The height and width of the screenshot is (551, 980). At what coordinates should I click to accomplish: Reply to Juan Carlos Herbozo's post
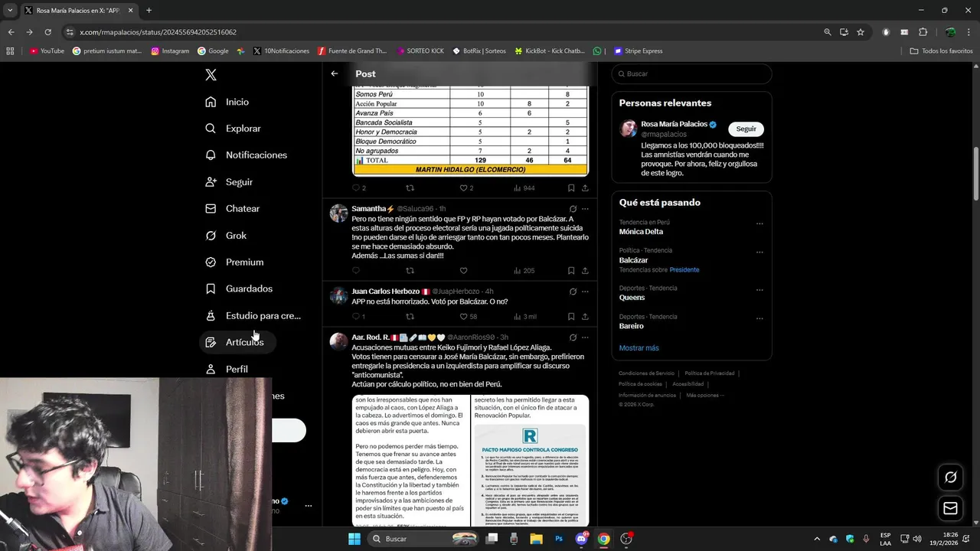point(358,316)
